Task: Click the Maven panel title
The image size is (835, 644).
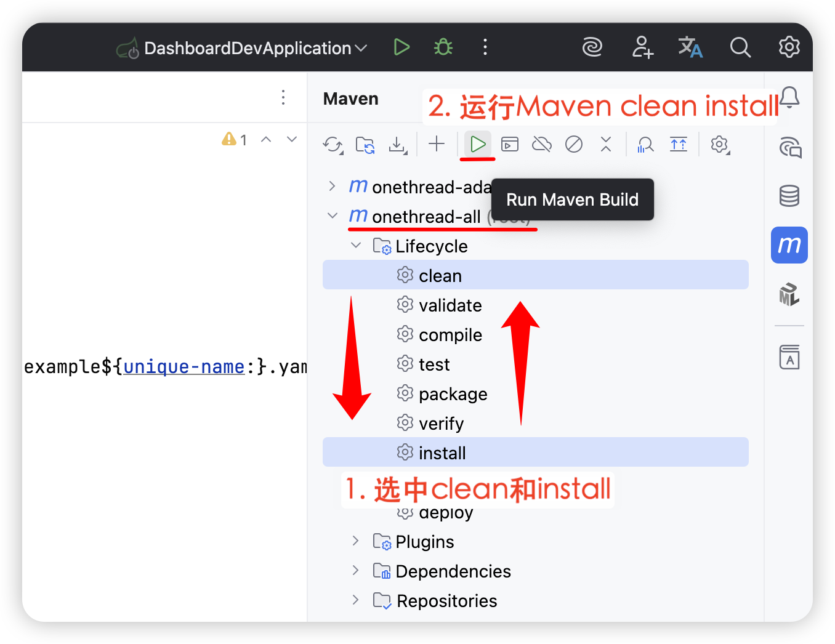Action: pos(351,99)
